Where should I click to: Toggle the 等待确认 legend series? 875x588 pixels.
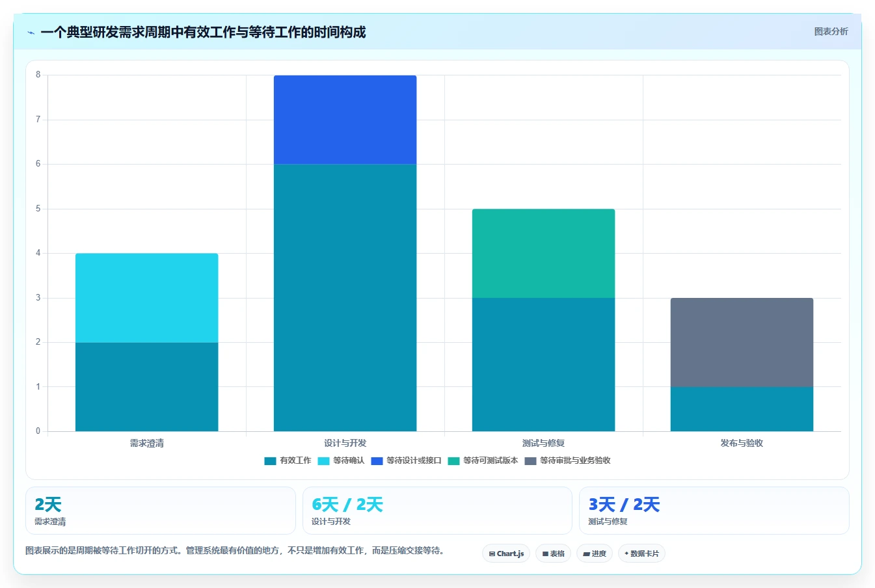tap(341, 461)
